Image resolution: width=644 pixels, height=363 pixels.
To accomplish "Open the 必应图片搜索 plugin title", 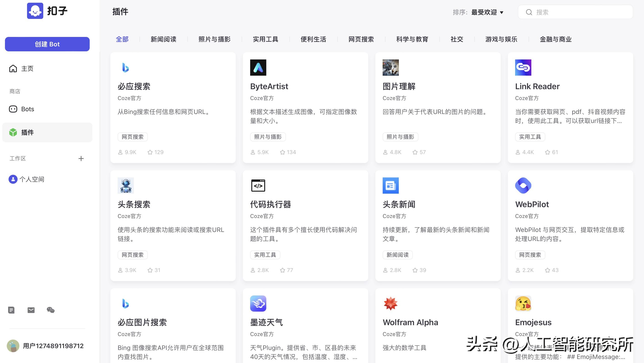I will pos(142,322).
